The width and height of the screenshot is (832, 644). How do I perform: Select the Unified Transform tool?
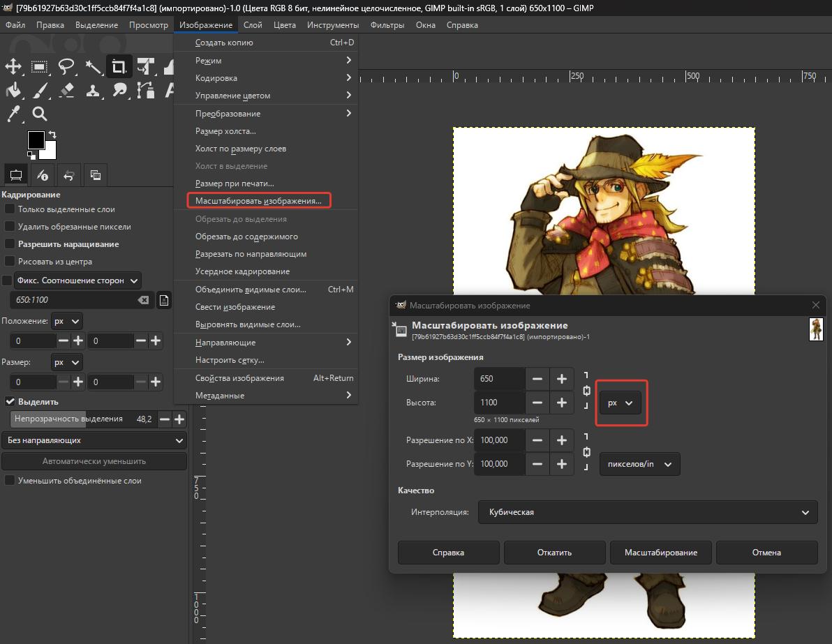tap(145, 66)
